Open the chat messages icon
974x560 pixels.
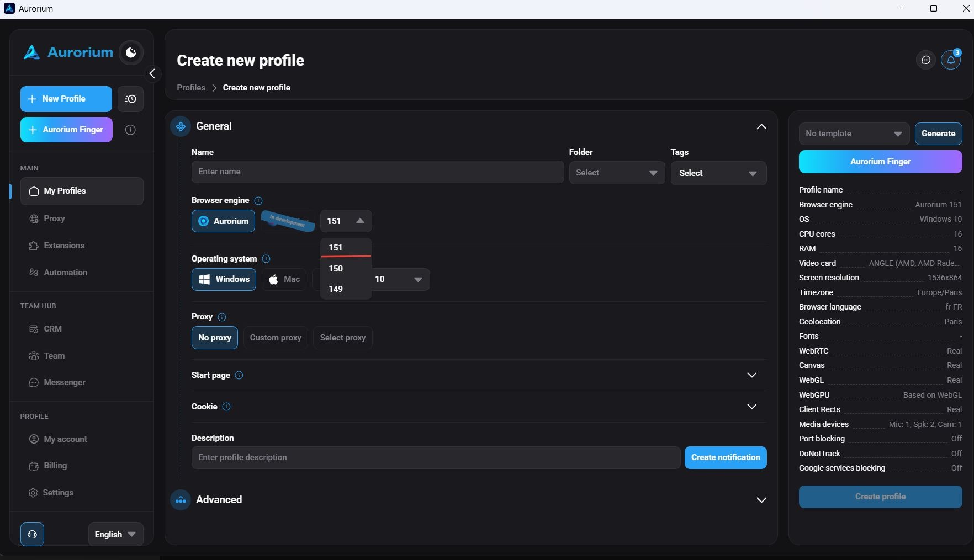[x=926, y=60]
